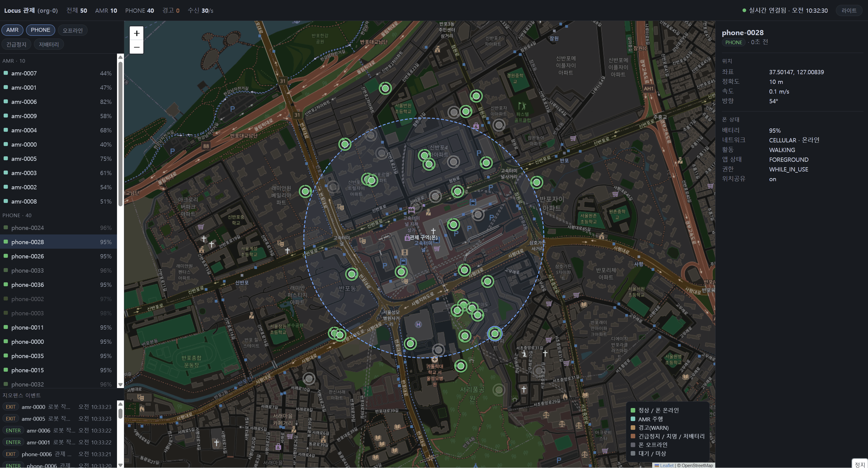The image size is (868, 468).
Task: Enable the 오프라인 filter chip
Action: point(72,30)
